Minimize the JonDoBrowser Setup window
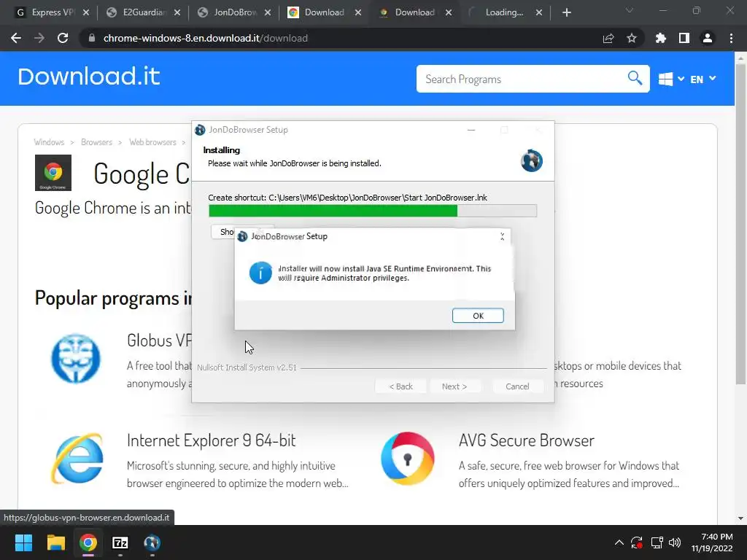 (x=471, y=130)
